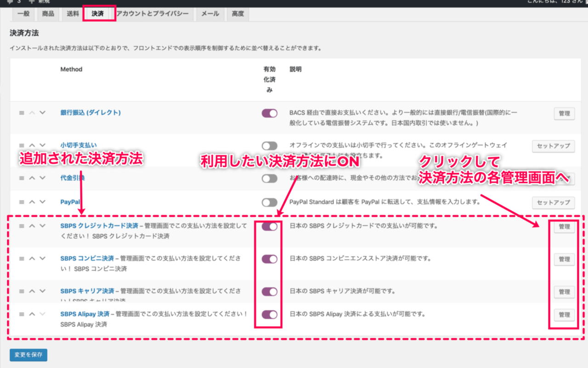Select the 決済 tab
The image size is (588, 368).
coord(97,14)
